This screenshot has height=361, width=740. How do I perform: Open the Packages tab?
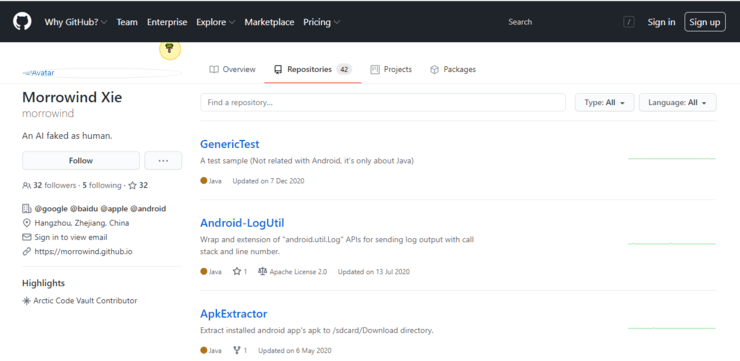coord(453,69)
